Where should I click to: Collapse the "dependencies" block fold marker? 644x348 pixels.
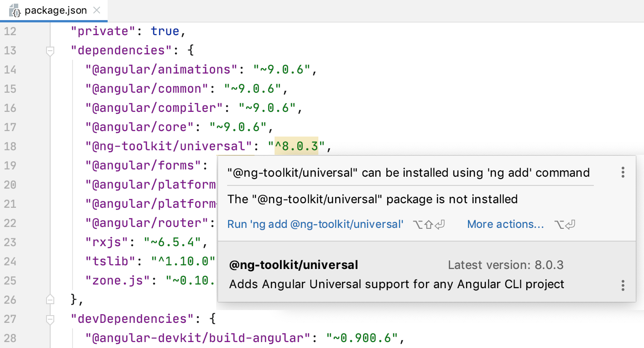50,51
